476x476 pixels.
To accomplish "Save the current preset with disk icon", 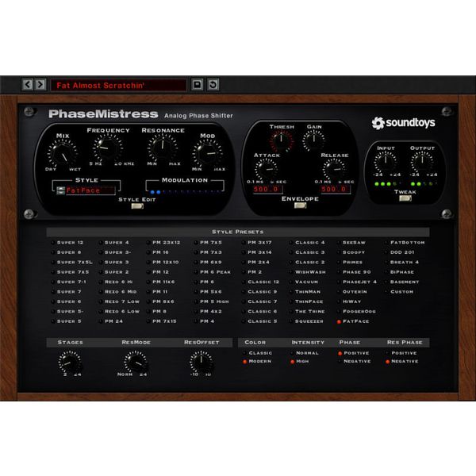I will 197,84.
